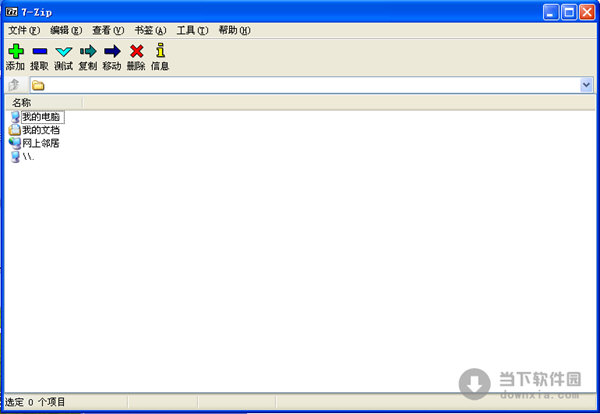Click inside the address path field

tap(312, 85)
